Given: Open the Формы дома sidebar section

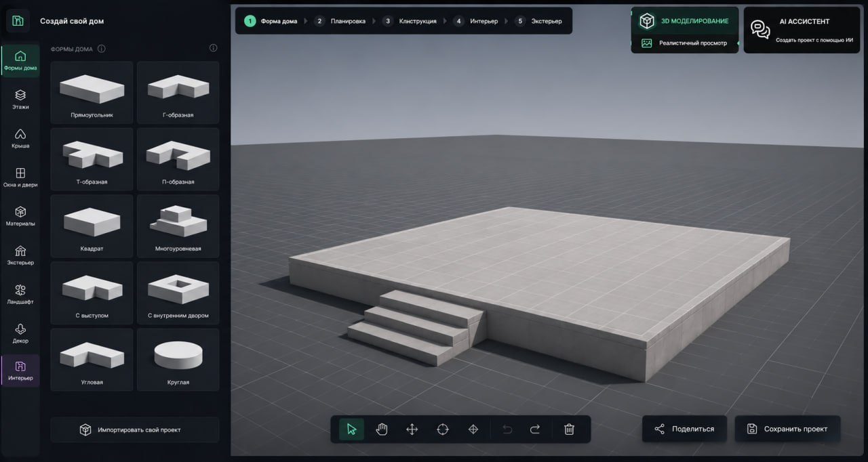Looking at the screenshot, I should tap(20, 60).
